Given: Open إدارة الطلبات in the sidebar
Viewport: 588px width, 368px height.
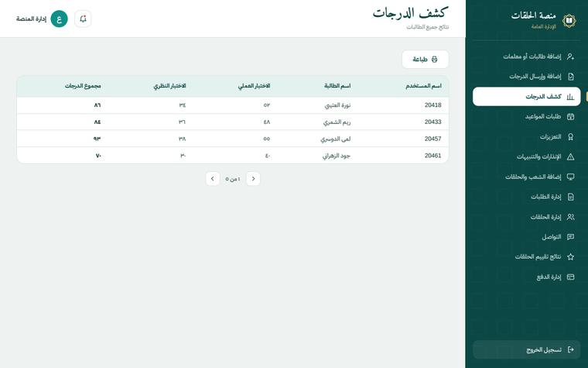Looking at the screenshot, I should coord(527,197).
